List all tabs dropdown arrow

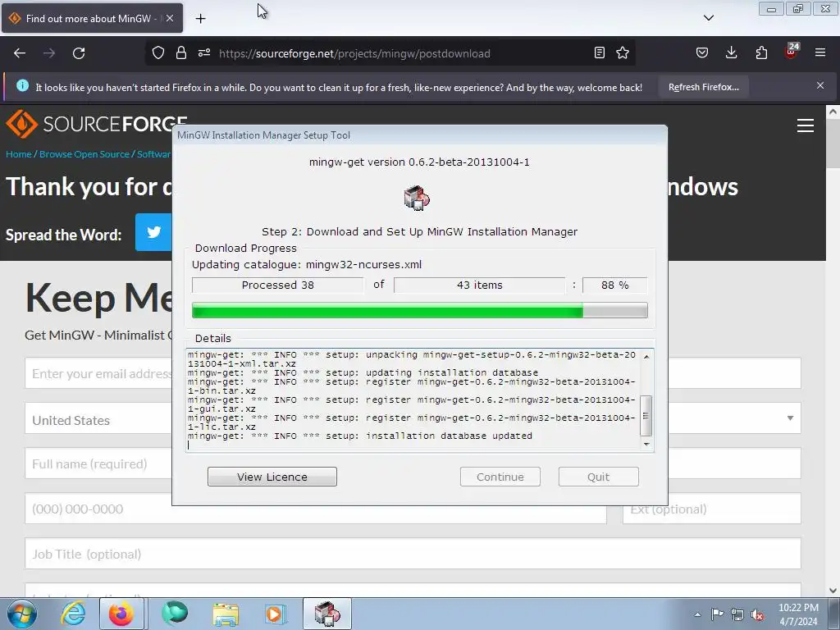pos(708,18)
